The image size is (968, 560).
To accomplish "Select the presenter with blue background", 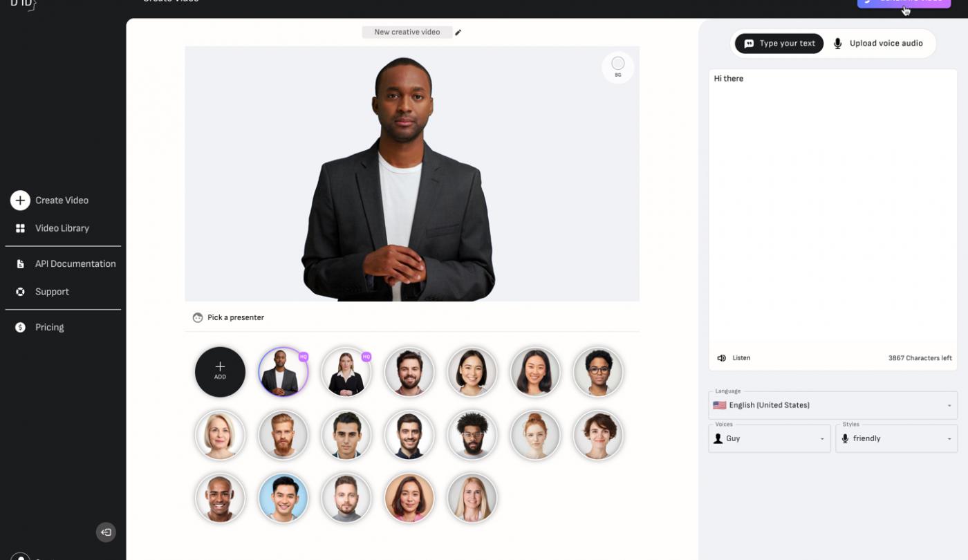I will point(283,498).
